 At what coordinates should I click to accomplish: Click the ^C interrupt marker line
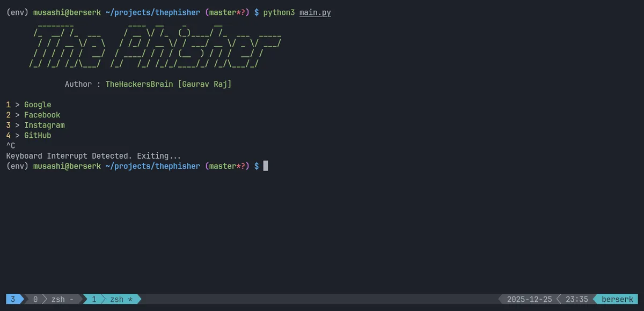[11, 146]
